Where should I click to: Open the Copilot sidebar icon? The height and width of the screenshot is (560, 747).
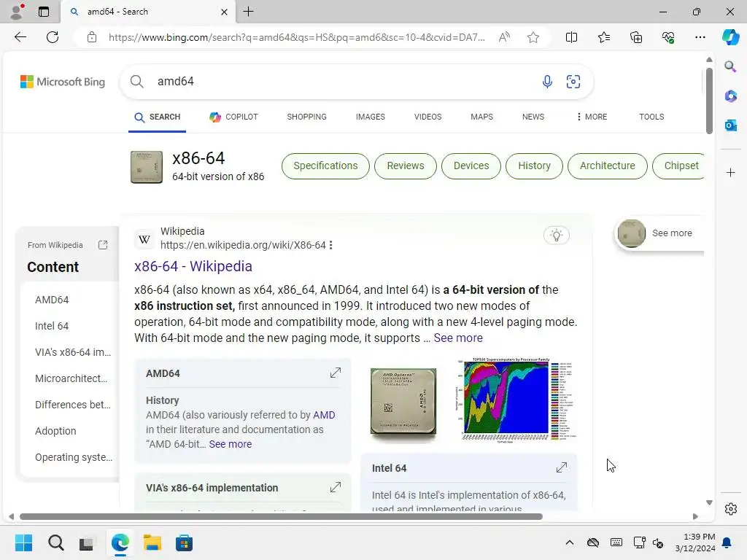click(730, 37)
